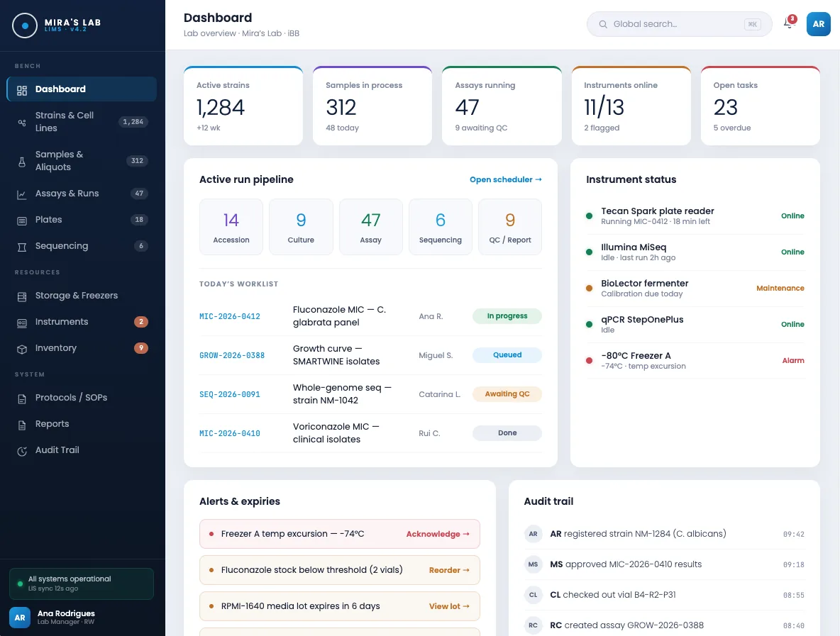This screenshot has width=840, height=636.
Task: Click Ana Rodrigues avatar in sidebar footer
Action: [20, 618]
